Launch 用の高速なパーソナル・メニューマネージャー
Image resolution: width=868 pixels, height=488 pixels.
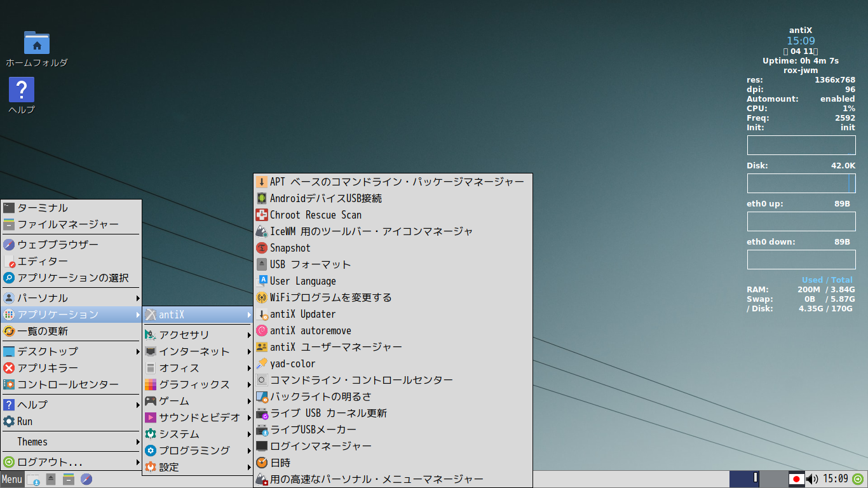(x=393, y=479)
